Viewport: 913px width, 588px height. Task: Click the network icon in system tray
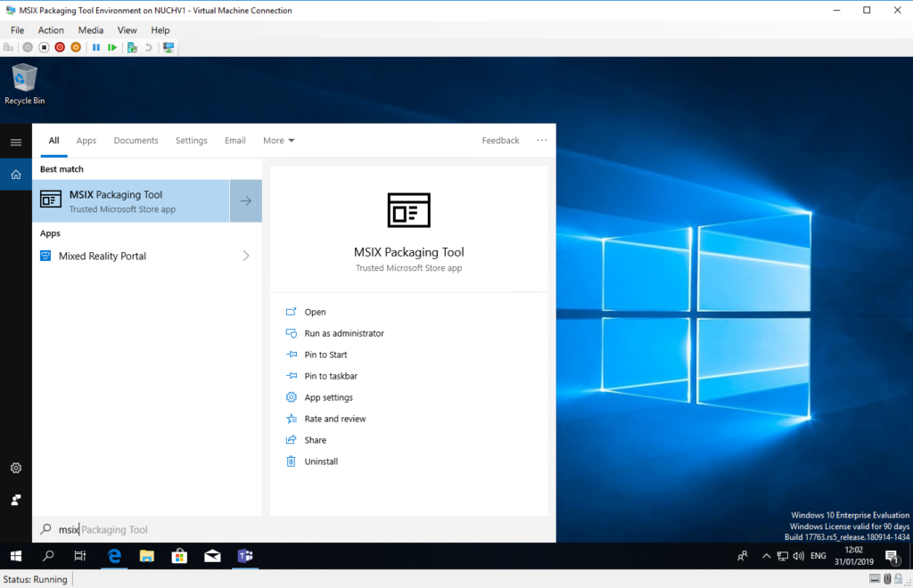point(783,556)
